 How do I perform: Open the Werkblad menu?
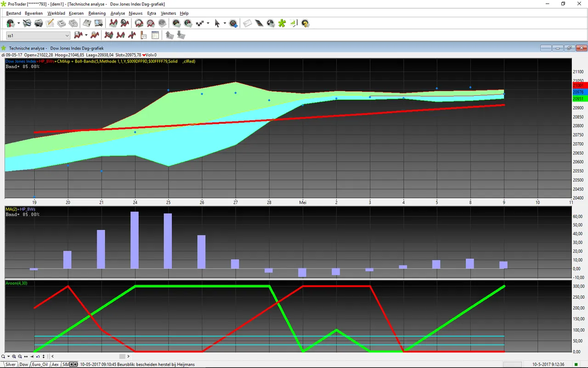57,13
